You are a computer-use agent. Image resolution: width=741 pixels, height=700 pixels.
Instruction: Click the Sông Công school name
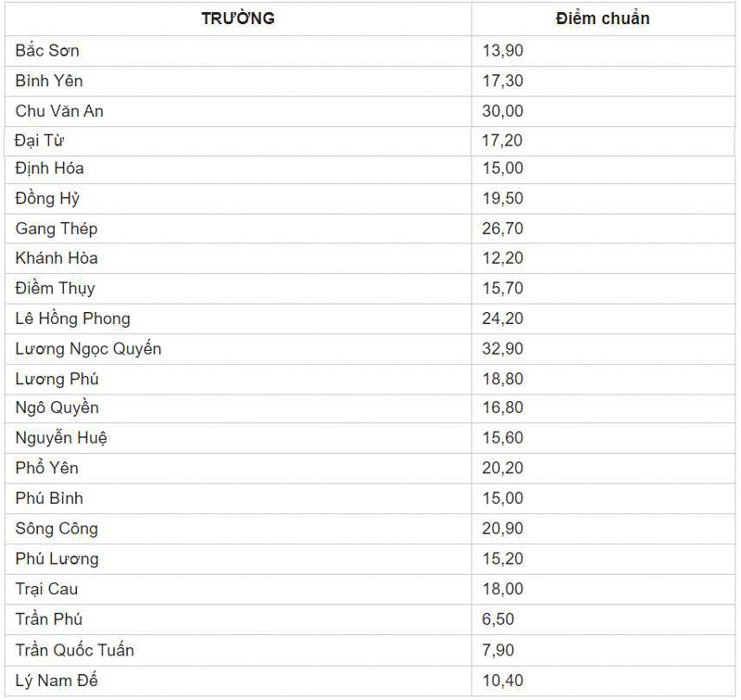pyautogui.click(x=57, y=529)
